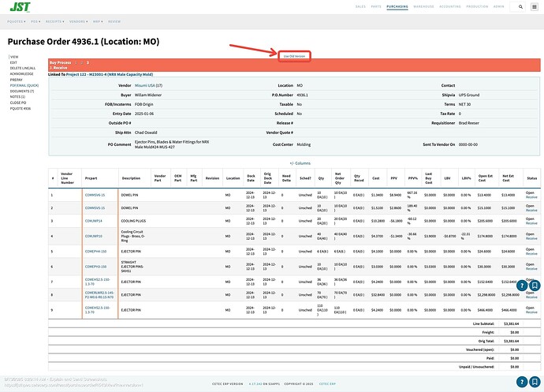Click the magnifying glass search icon
Viewport: 544px width, 392px height.
520,6
